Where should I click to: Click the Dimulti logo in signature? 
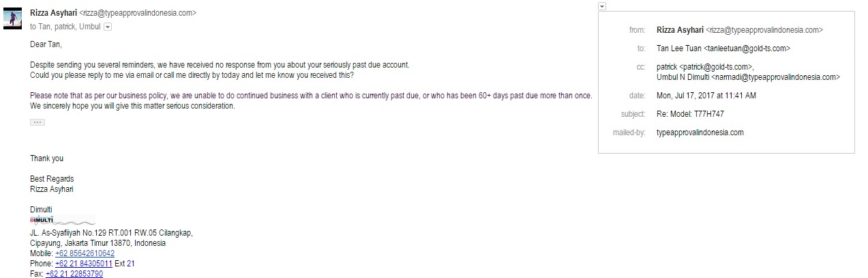(63, 221)
